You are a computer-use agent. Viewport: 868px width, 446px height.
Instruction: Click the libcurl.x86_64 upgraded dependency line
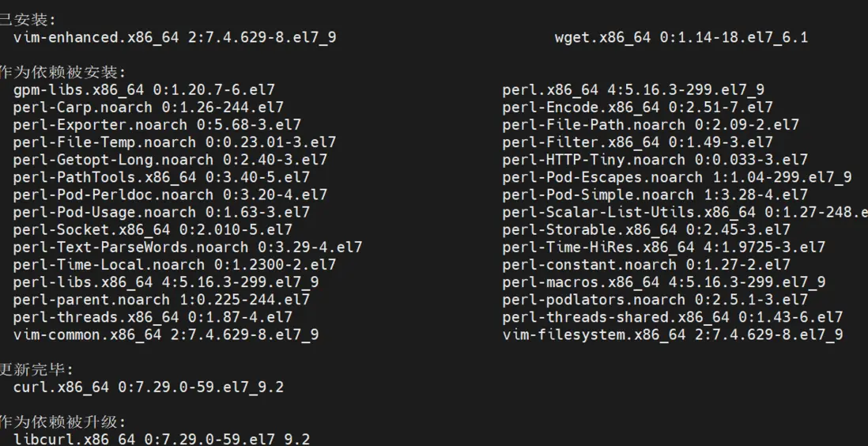[x=161, y=439]
